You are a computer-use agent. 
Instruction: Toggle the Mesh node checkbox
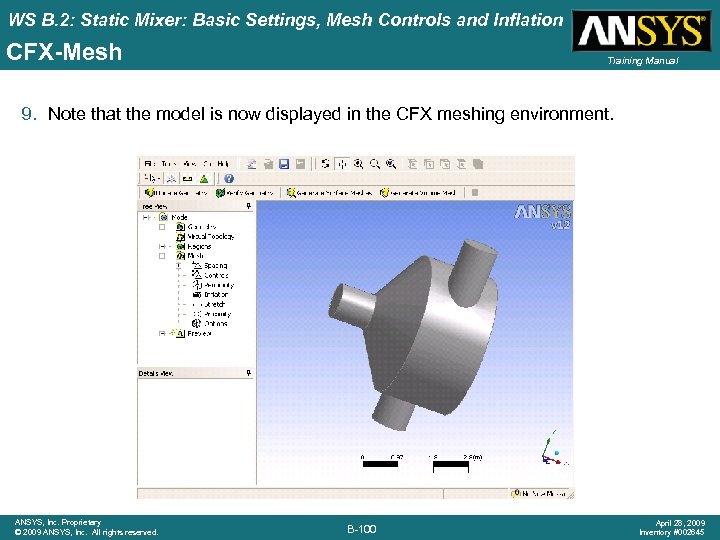coord(162,256)
